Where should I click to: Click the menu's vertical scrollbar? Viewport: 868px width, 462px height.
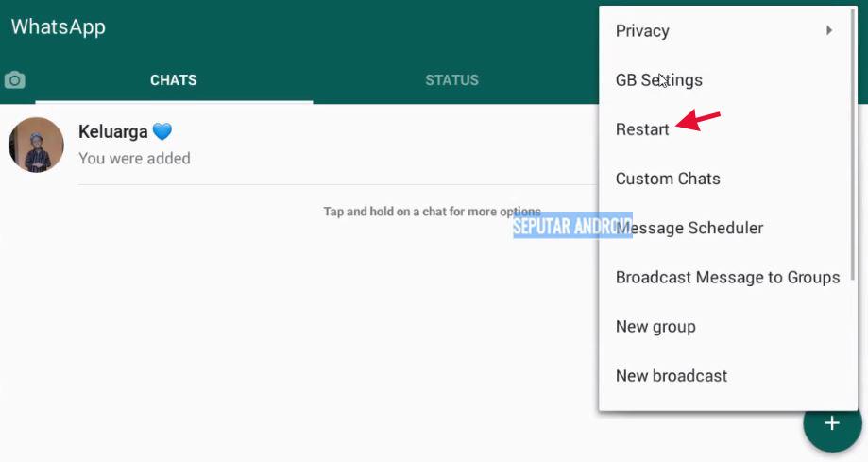853,144
